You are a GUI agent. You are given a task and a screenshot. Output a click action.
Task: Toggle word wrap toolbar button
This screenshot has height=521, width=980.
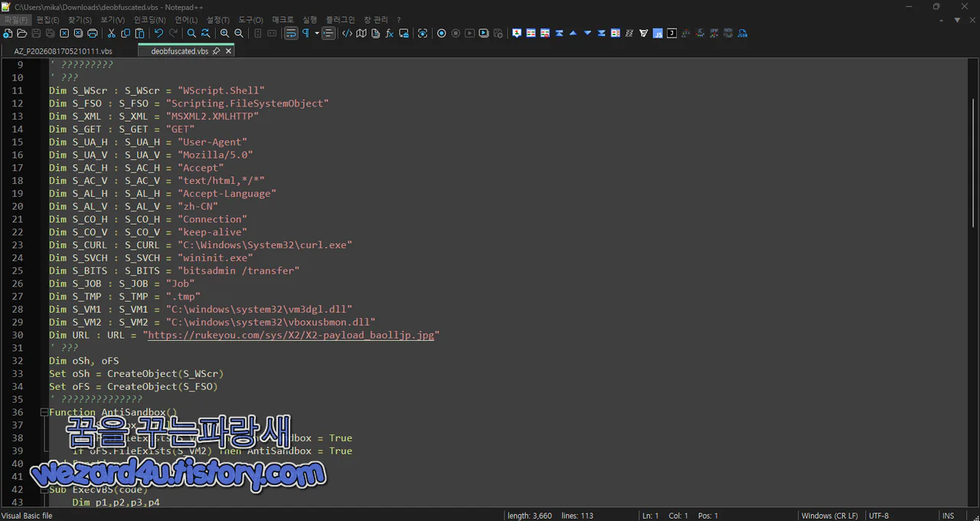pos(291,33)
